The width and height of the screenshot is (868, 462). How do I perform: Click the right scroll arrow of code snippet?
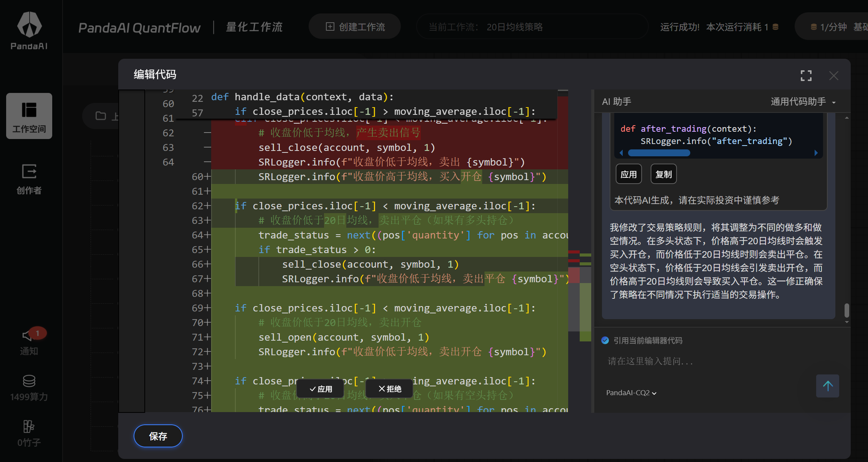click(x=816, y=153)
